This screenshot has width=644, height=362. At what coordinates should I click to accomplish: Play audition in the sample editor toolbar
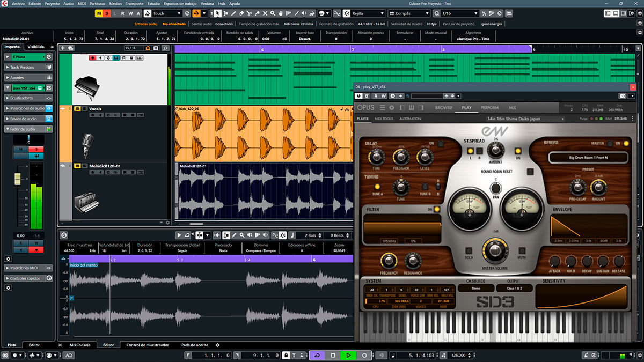pos(179,235)
